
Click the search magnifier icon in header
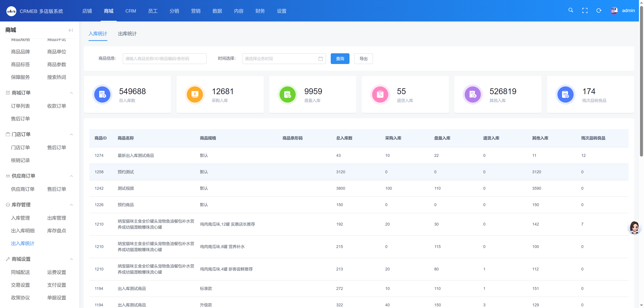pos(571,10)
